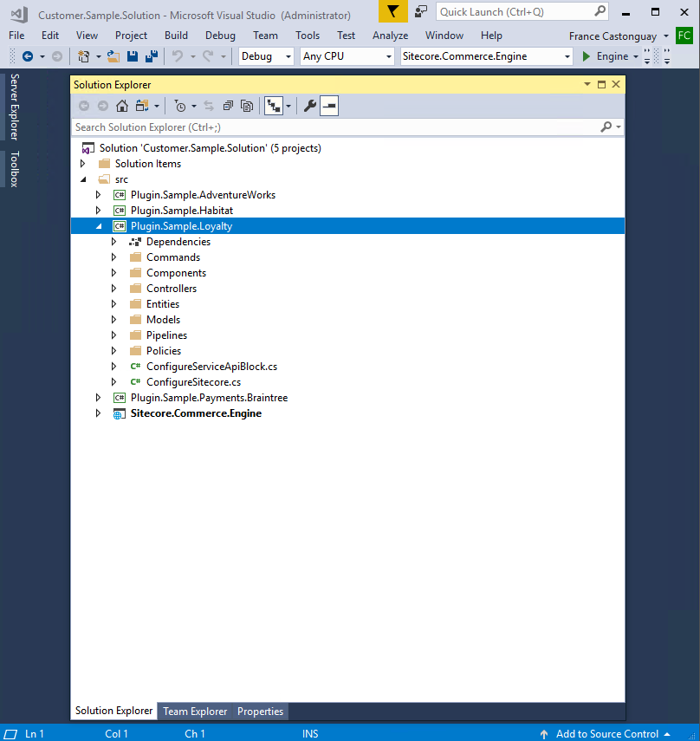
Task: Open the Debug menu
Action: (220, 36)
